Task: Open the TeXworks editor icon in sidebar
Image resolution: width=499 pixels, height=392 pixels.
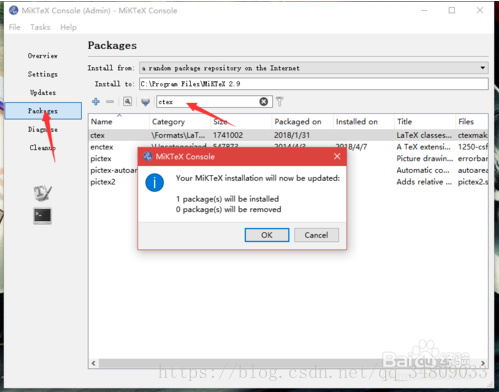Action: click(x=43, y=193)
